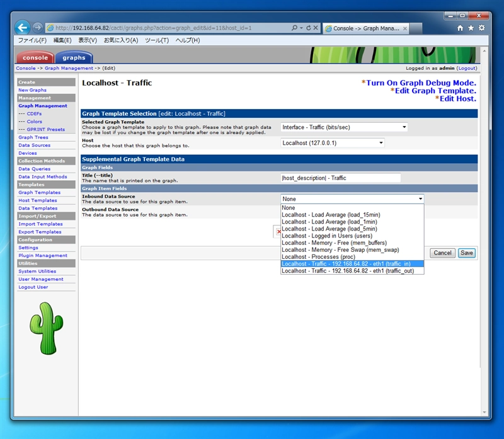Viewport: 504px width, 439px height.
Task: Click the Logout link at top right
Action: pos(467,68)
